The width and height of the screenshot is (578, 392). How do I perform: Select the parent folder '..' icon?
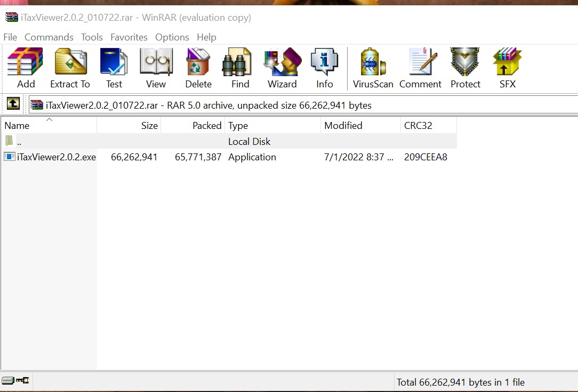(x=9, y=141)
